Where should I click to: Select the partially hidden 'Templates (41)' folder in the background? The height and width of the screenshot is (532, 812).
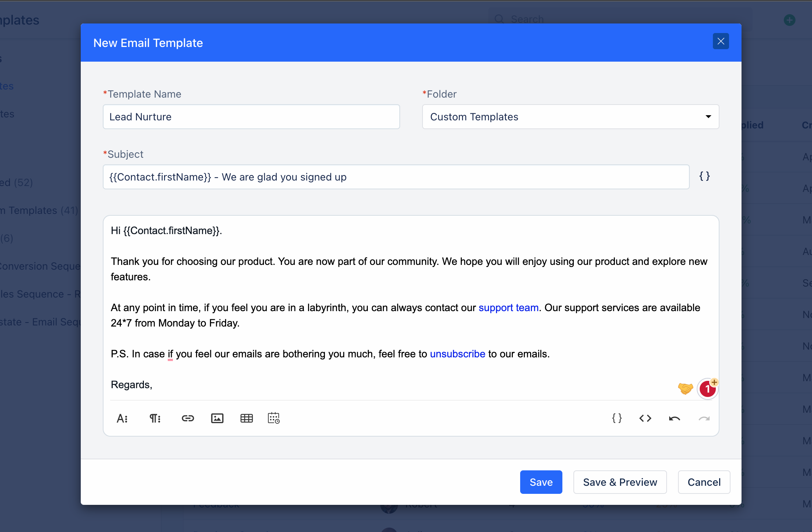pyautogui.click(x=40, y=210)
